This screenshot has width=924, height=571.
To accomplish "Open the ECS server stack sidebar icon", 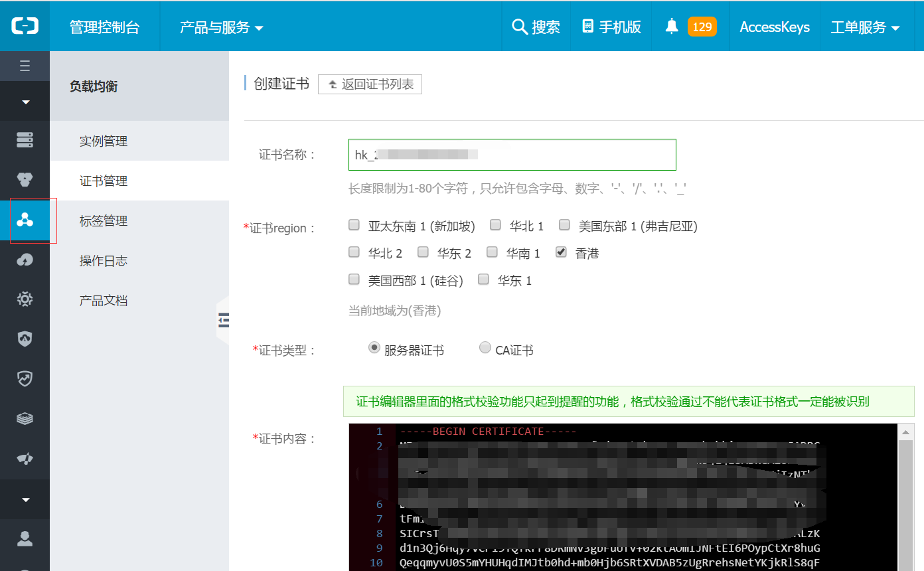I will pos(25,140).
